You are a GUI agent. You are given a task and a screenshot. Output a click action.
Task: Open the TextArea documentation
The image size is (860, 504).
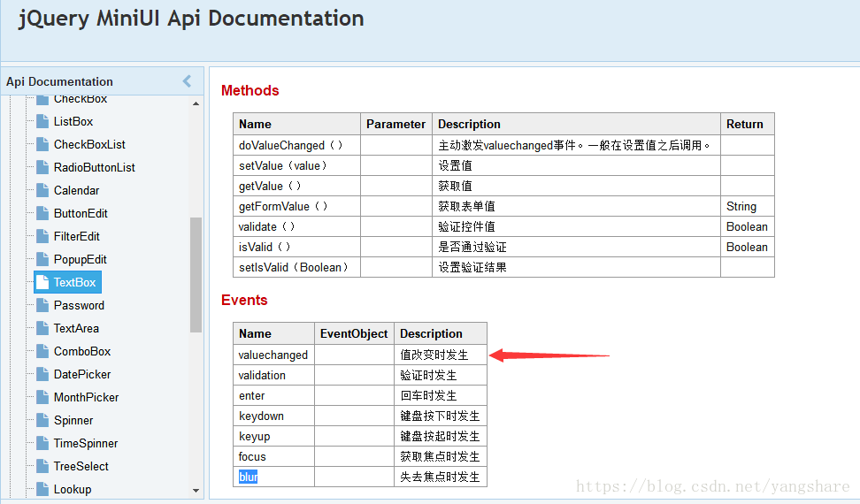[76, 329]
